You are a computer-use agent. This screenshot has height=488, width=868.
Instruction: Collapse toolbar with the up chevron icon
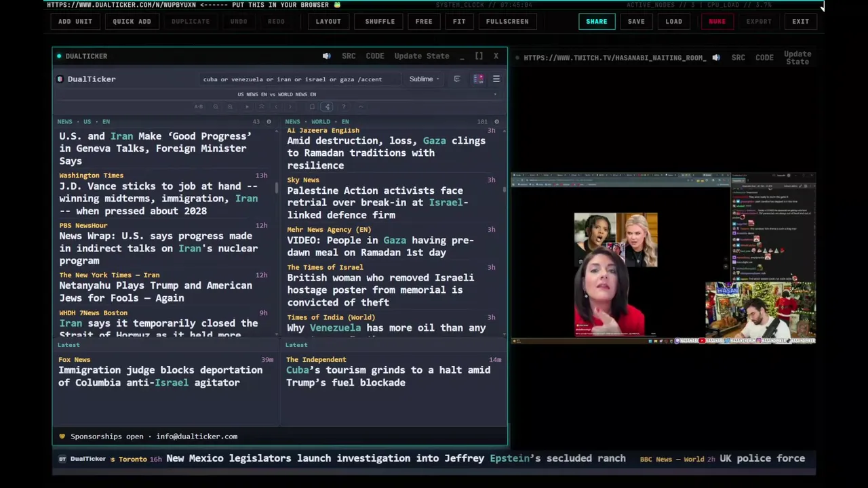coord(361,106)
